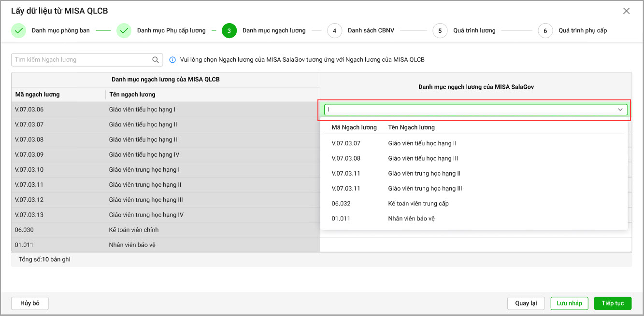The height and width of the screenshot is (316, 644).
Task: Click the search magnifier icon
Action: (156, 60)
